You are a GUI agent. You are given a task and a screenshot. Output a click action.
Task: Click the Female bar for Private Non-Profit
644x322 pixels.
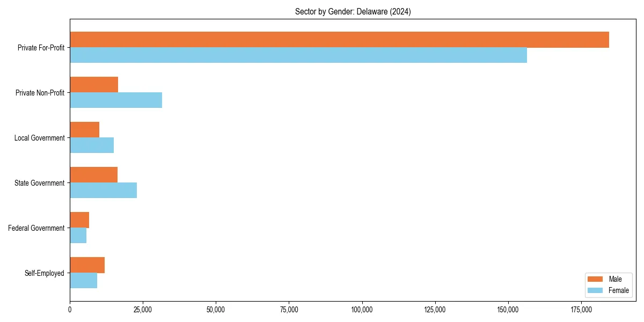click(115, 100)
